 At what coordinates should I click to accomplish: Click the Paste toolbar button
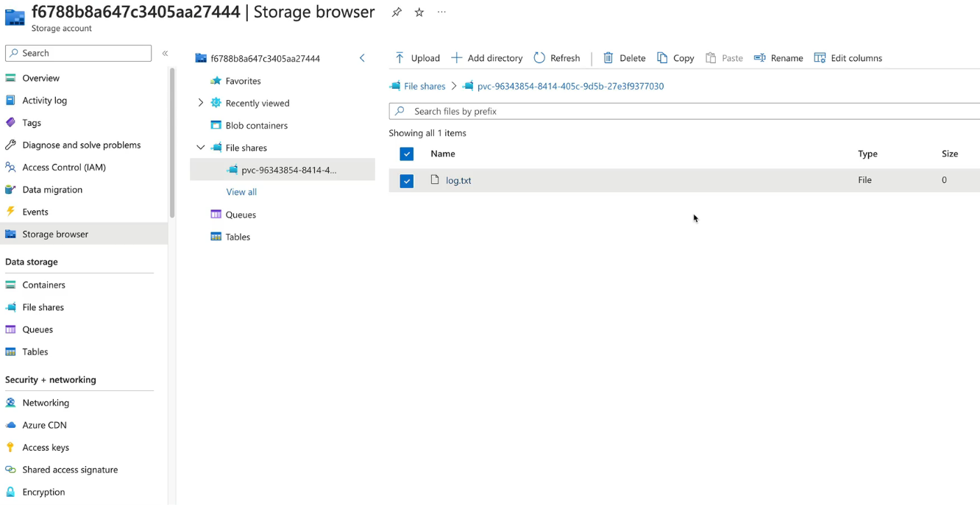click(724, 58)
